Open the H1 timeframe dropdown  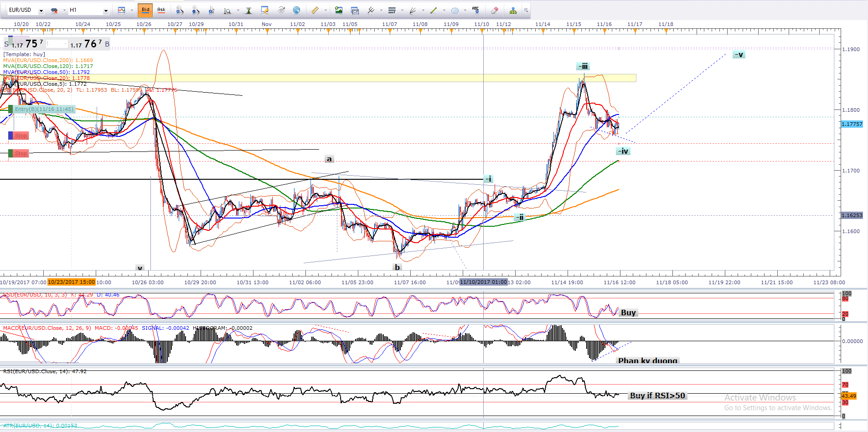(106, 10)
